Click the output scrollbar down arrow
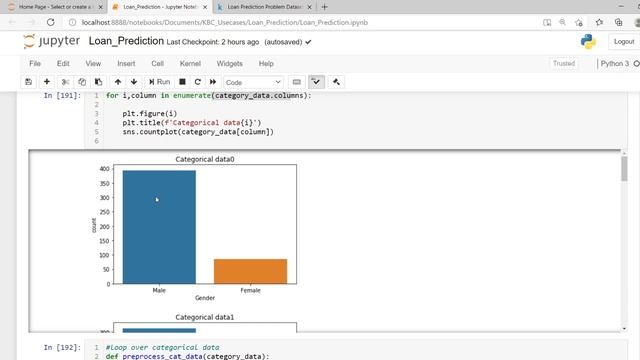 (x=624, y=329)
